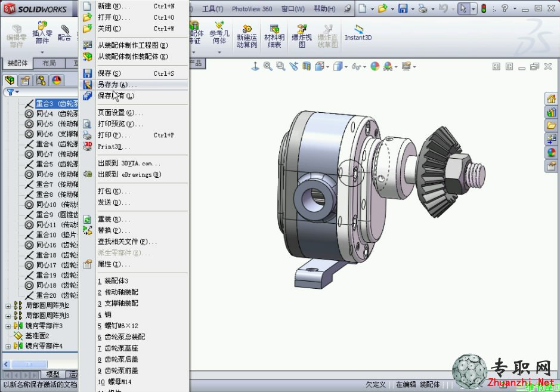Click Edit Appearance color sphere icon
Viewport: 560px width, 392px height.
tap(375, 66)
